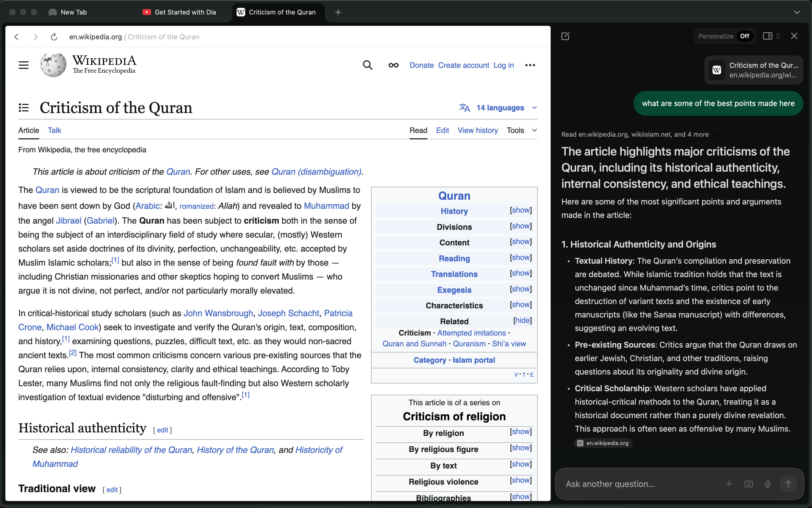Expand the sources read list chevron

pos(715,134)
